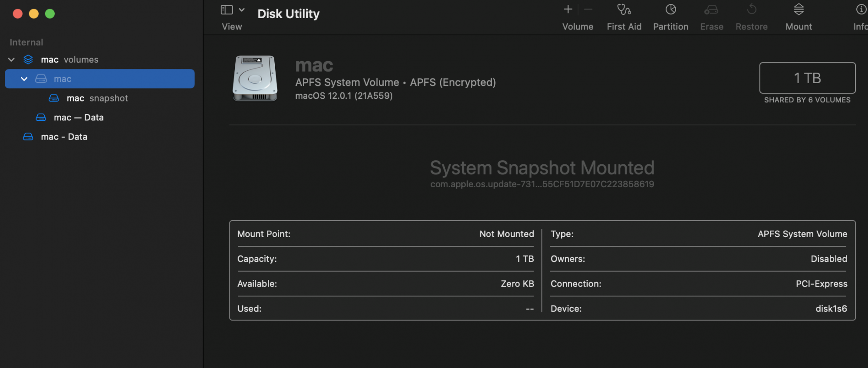Image resolution: width=868 pixels, height=368 pixels.
Task: Run First Aid stethoscope tool
Action: coord(624,9)
